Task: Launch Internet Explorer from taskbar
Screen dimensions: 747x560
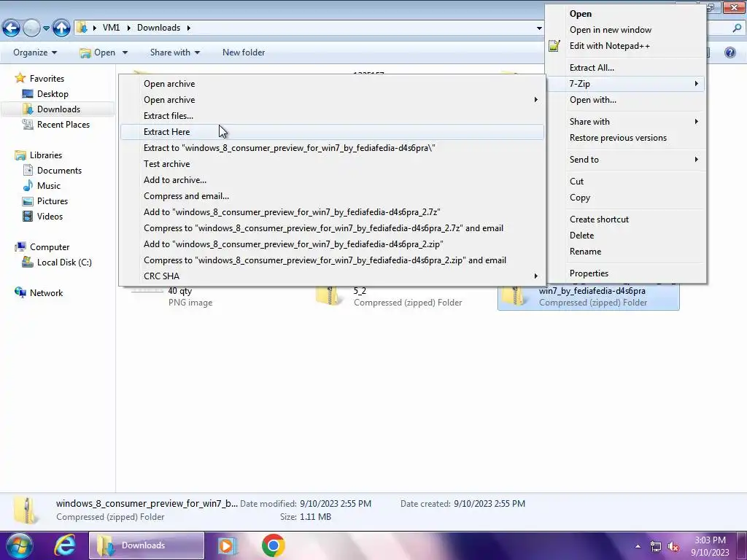Action: 65,545
